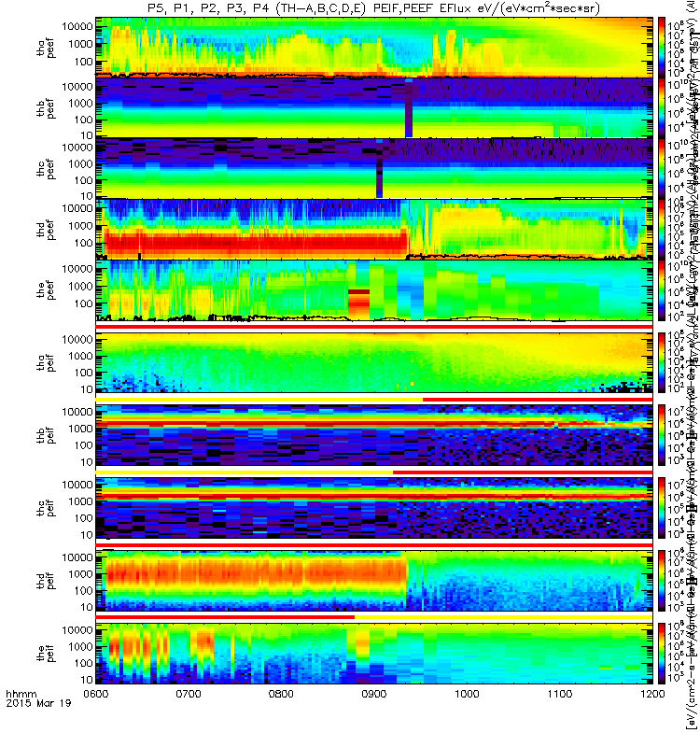This screenshot has height=747, width=700.
Task: Click the yellow status bar segment above the peif panel
Action: pyautogui.click(x=503, y=617)
